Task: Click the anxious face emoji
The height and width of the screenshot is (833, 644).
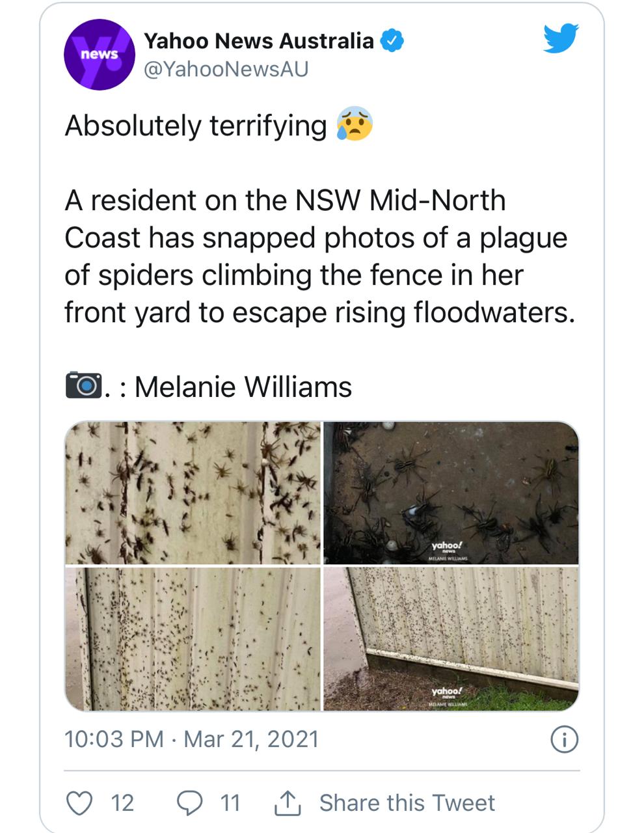Action: (355, 125)
